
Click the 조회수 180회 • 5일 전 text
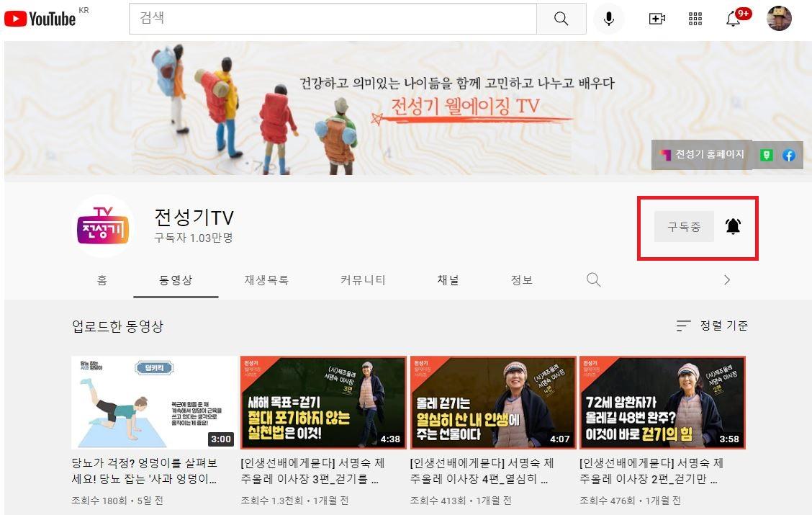[117, 501]
